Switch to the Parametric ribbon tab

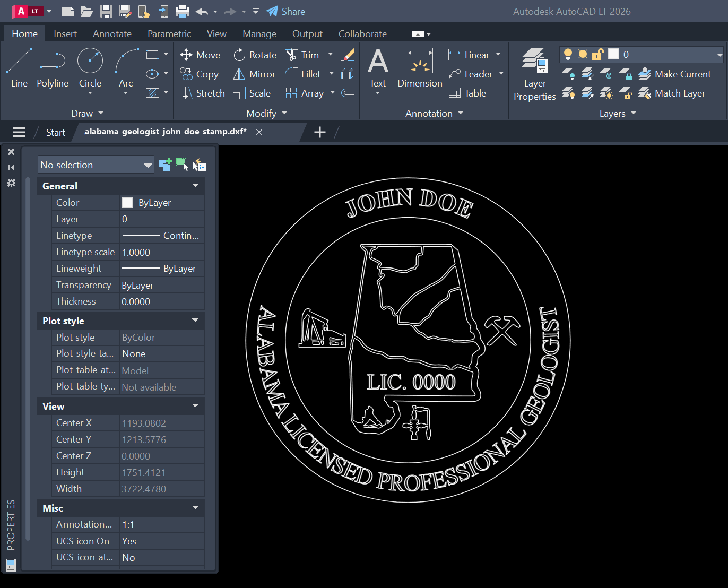[169, 34]
